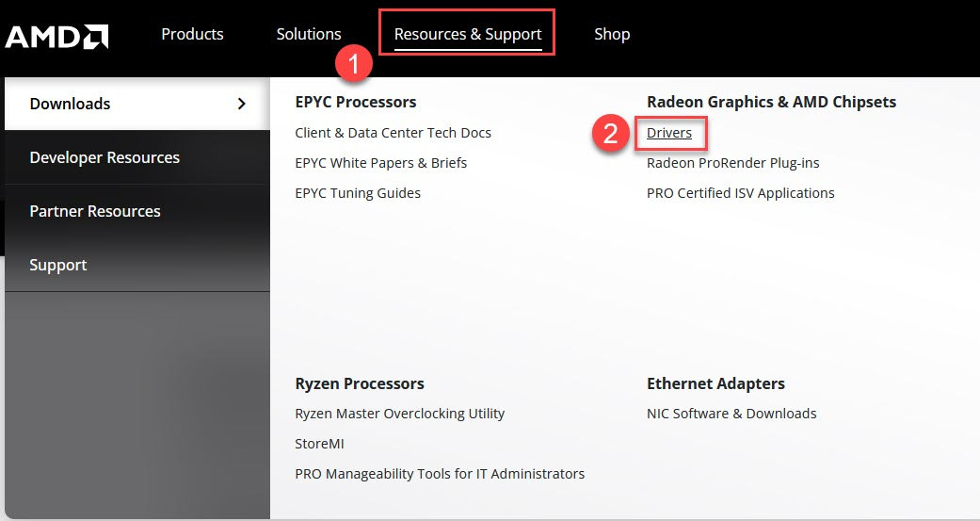This screenshot has height=521, width=980.
Task: Open PRO Manageability Tools for IT Administrators
Action: pyautogui.click(x=440, y=474)
